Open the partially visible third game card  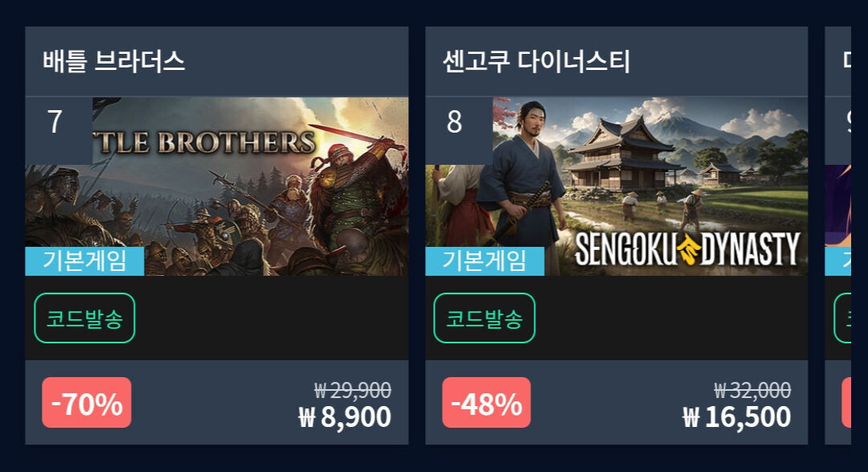pyautogui.click(x=837, y=236)
